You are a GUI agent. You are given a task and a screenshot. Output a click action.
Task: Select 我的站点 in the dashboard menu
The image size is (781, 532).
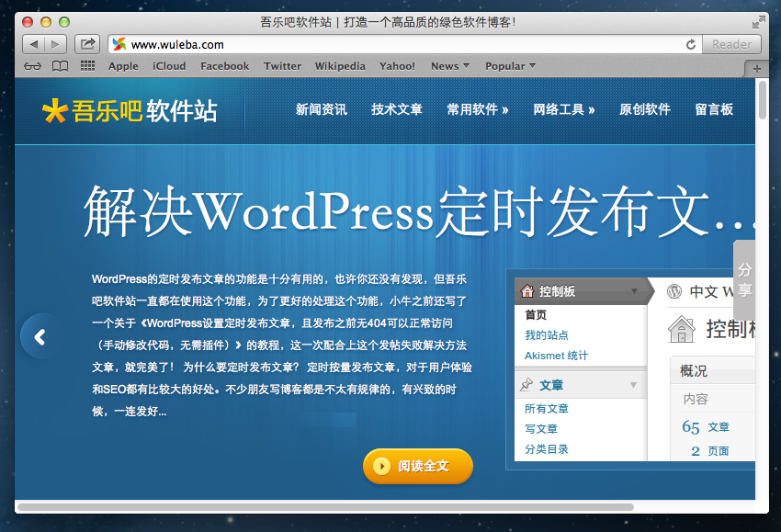coord(547,335)
